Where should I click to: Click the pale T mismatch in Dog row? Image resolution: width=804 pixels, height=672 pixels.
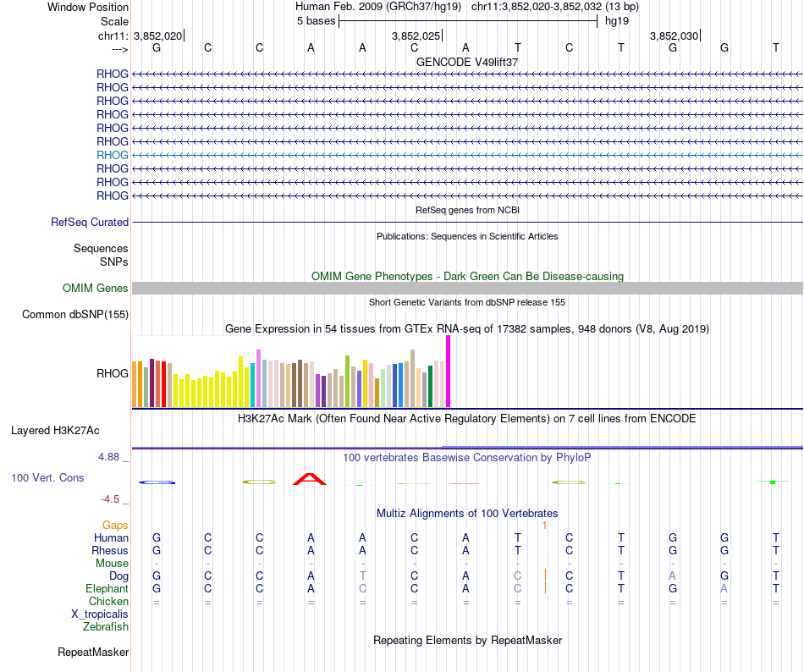pyautogui.click(x=362, y=576)
